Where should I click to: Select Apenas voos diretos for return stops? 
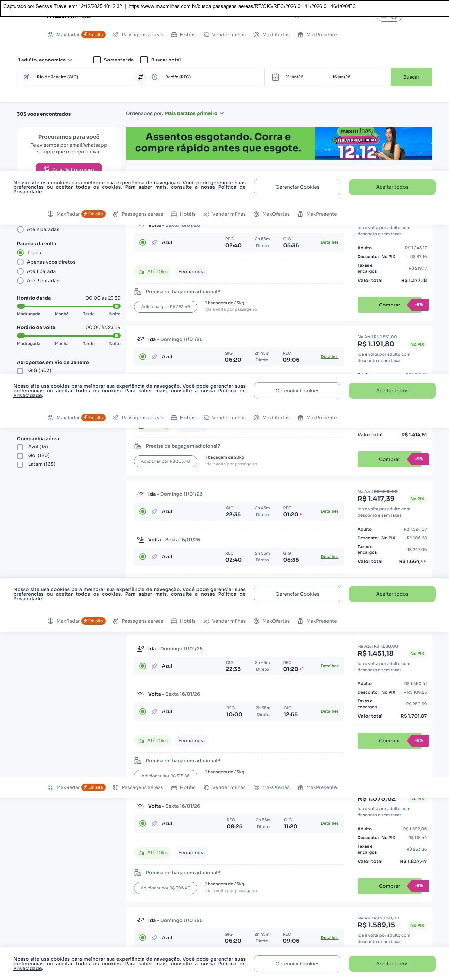click(21, 262)
